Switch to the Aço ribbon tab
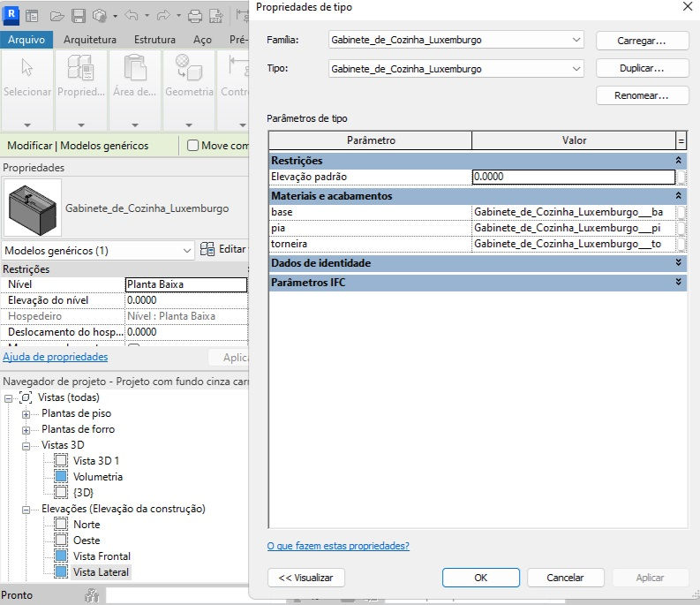The image size is (700, 605). click(x=202, y=40)
